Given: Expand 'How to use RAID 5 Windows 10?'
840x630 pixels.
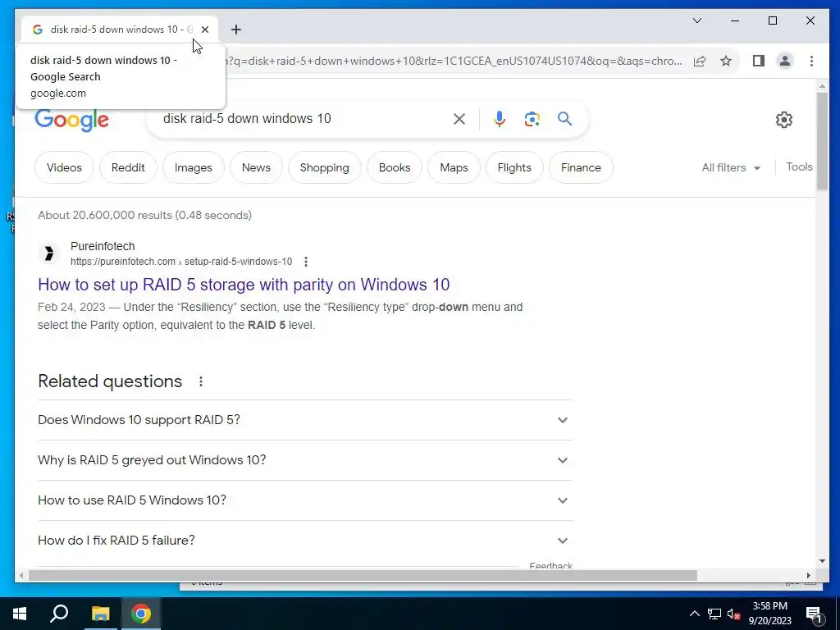Looking at the screenshot, I should tap(305, 500).
